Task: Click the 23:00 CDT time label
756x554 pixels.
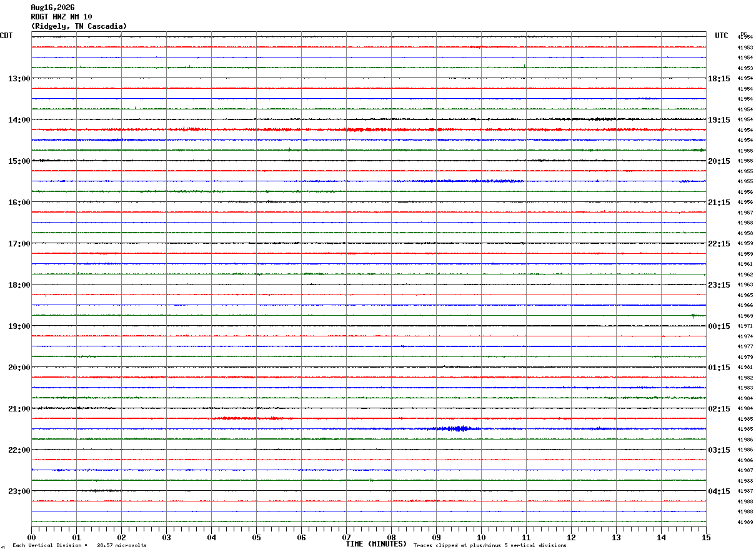Action: click(x=19, y=491)
